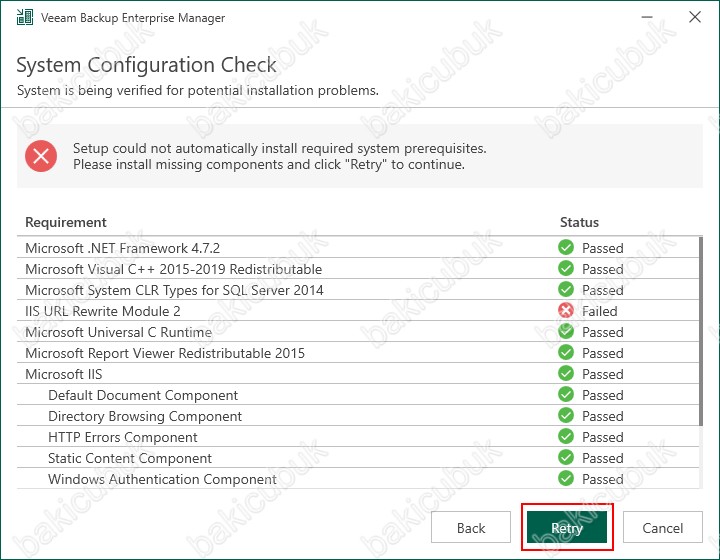Screen dimensions: 720x560
Task: Cancel the setup wizard
Action: tap(663, 527)
